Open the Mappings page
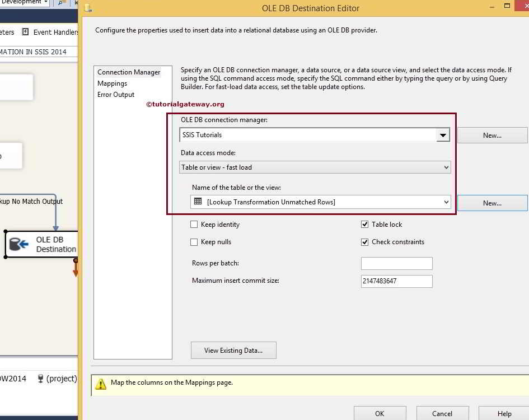The height and width of the screenshot is (420, 529). click(x=112, y=83)
